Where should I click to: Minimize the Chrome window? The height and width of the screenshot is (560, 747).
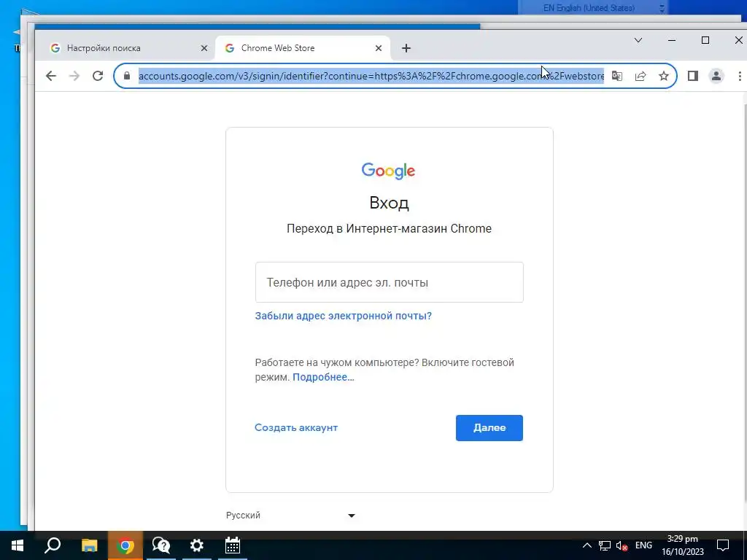click(672, 40)
